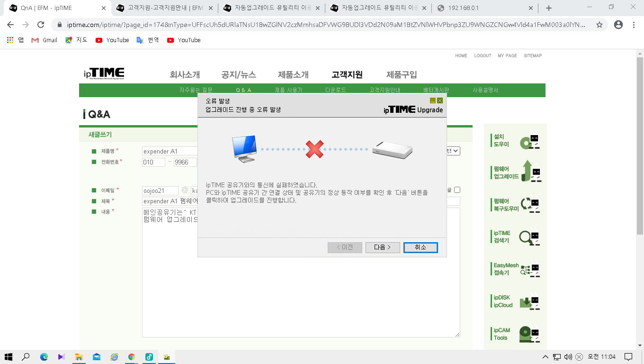Open the 펌웨어 복구도우미 sidebar icon
Screen dimensions: 644x364
tap(517, 205)
